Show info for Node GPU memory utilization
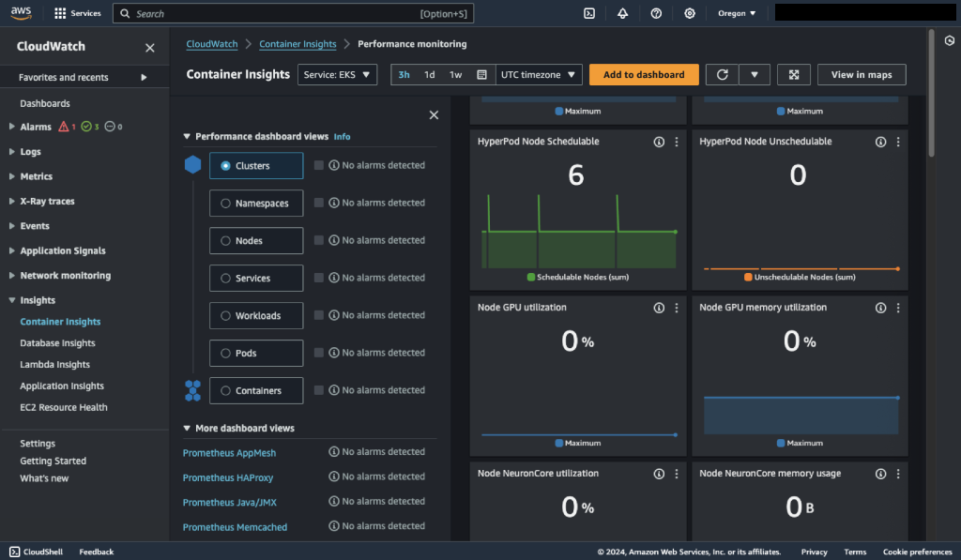This screenshot has width=961, height=560. 880,308
